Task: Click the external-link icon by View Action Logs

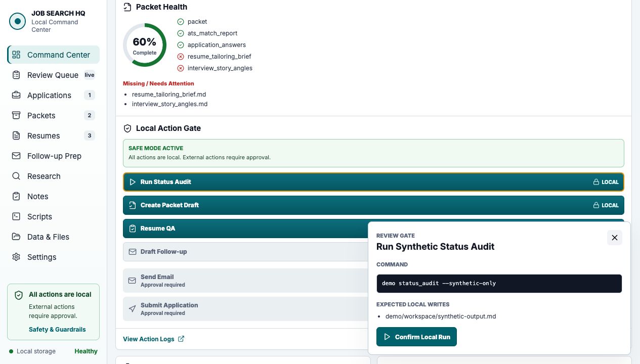Action: (x=181, y=339)
